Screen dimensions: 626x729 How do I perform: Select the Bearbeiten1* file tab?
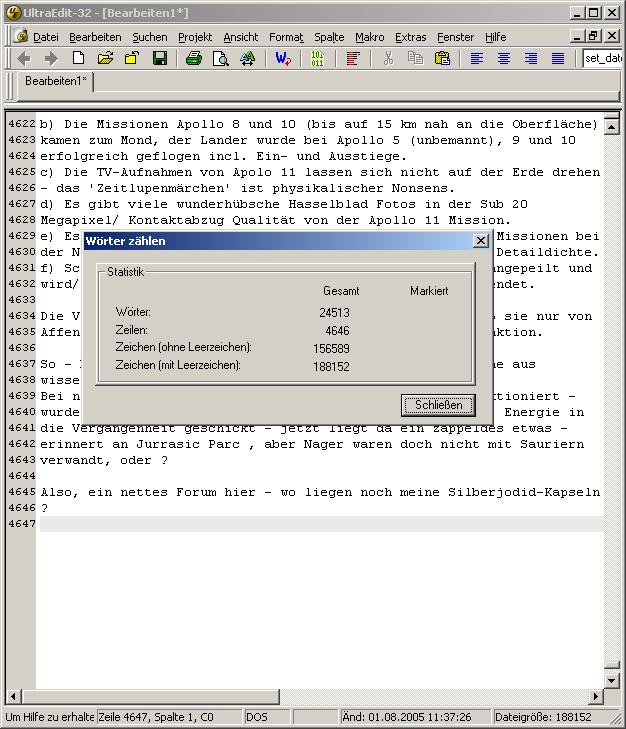[56, 81]
